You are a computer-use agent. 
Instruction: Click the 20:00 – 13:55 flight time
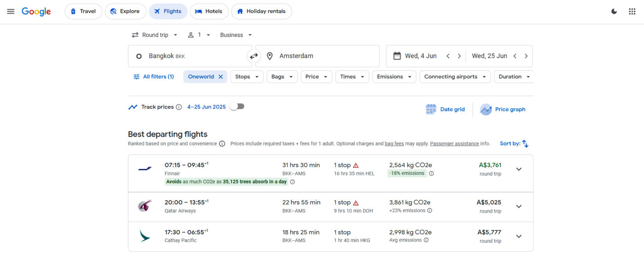[x=186, y=202]
